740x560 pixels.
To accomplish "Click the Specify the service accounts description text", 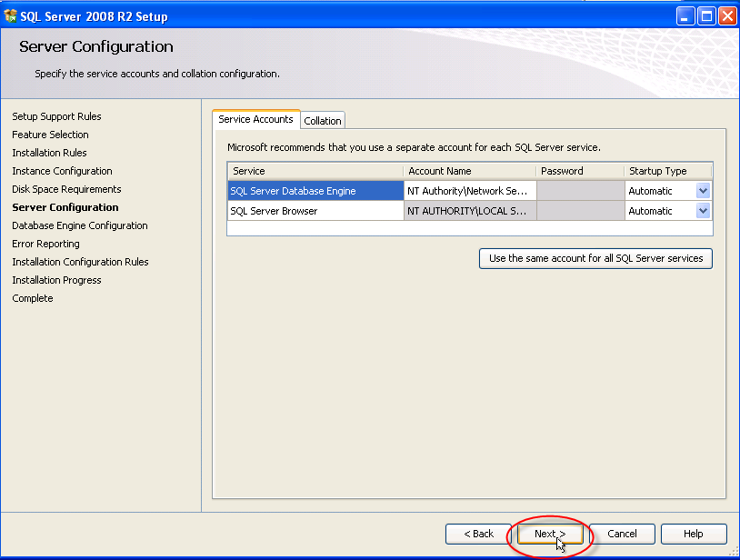I will click(x=157, y=74).
